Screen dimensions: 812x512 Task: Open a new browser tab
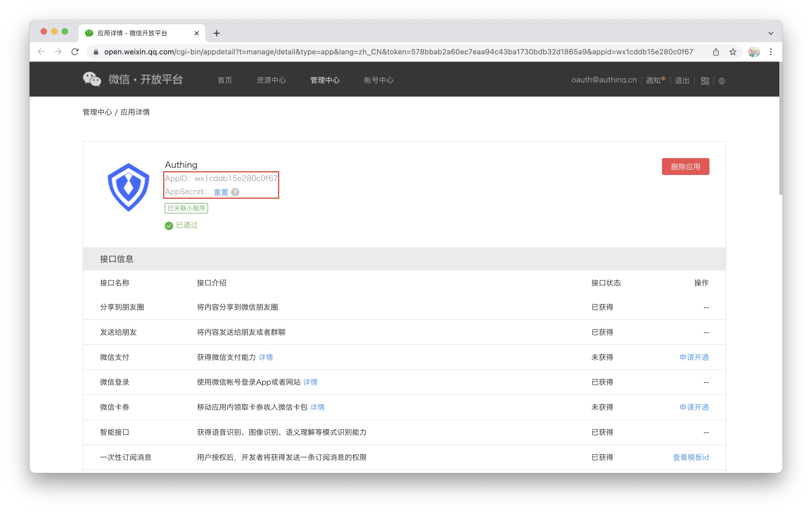[x=217, y=33]
